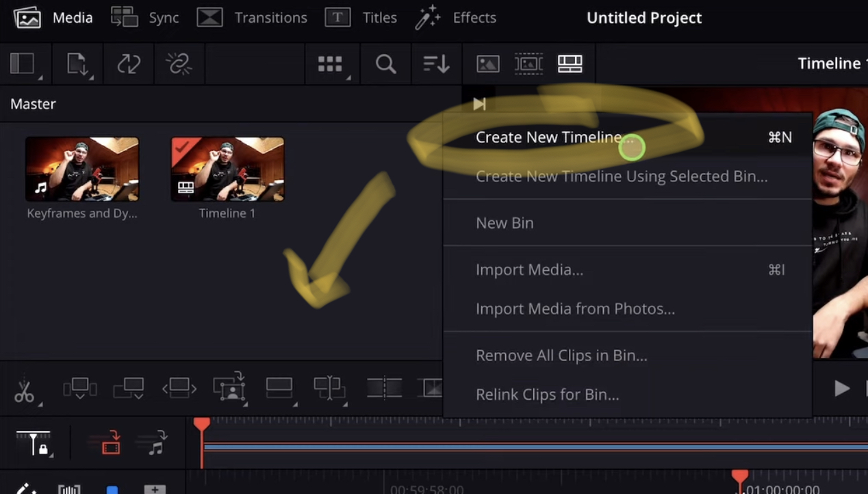The width and height of the screenshot is (868, 494).
Task: Open the media search tool
Action: tap(385, 64)
